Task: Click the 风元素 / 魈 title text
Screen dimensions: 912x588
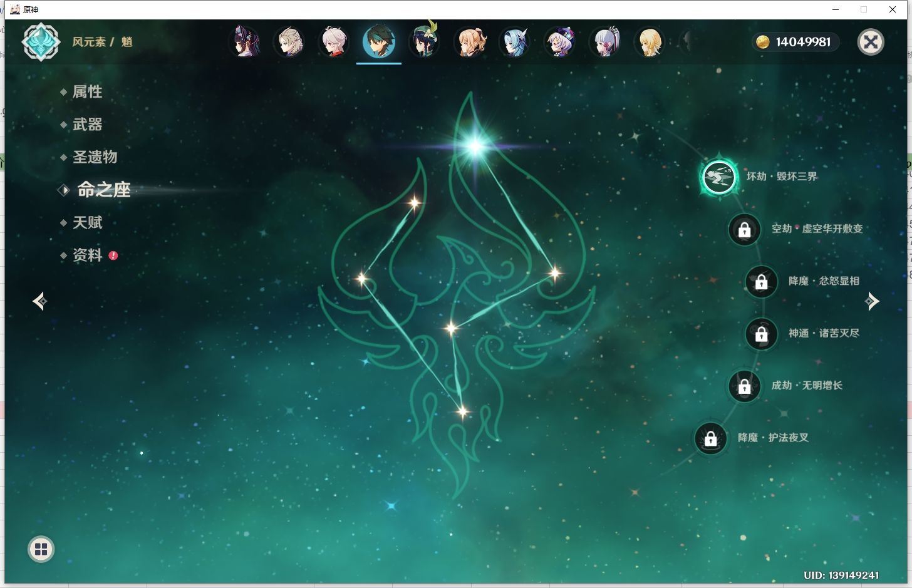Action: coord(102,42)
